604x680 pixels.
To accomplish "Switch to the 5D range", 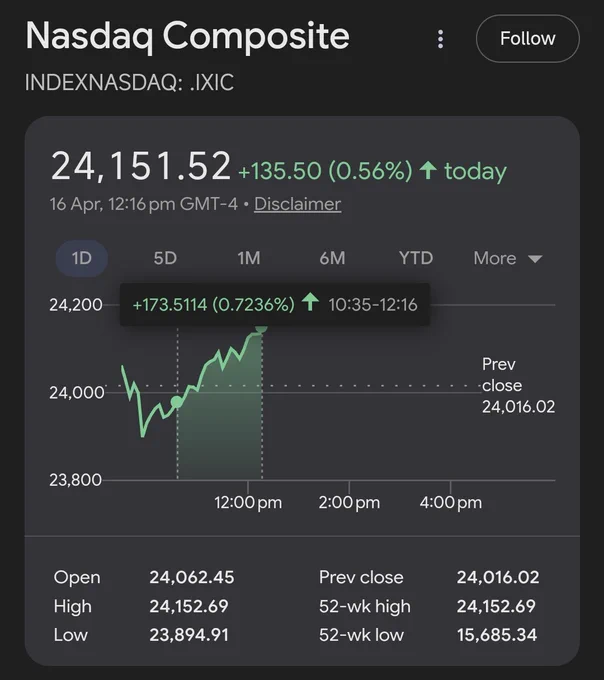I will click(165, 258).
